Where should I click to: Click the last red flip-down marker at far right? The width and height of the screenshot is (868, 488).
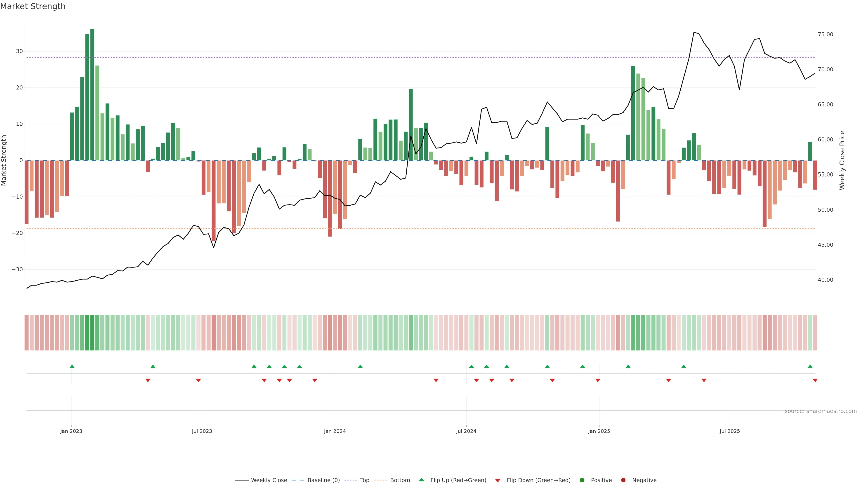point(815,380)
